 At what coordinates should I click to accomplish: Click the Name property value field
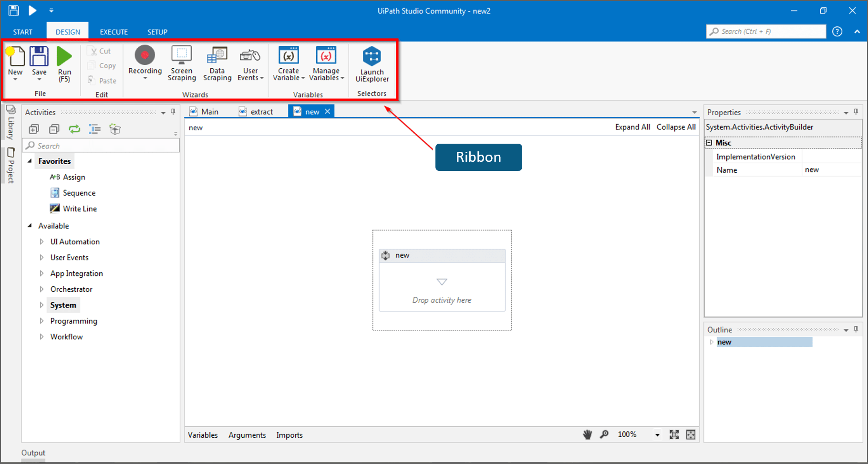[831, 170]
